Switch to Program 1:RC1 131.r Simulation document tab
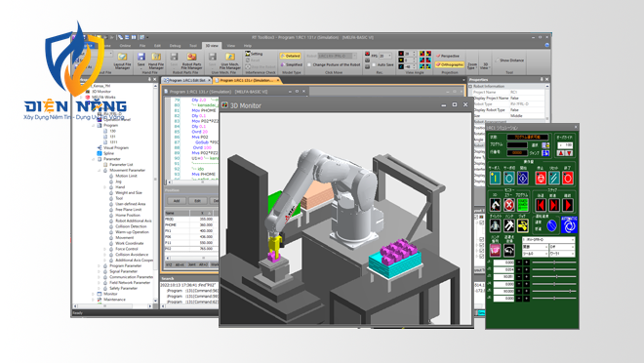The width and height of the screenshot is (644, 363). pos(247,80)
